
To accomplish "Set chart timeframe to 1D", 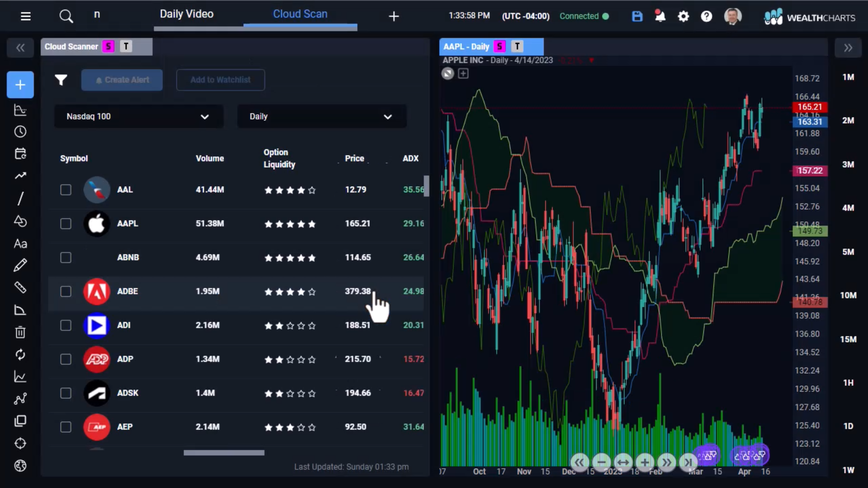I will (x=848, y=426).
